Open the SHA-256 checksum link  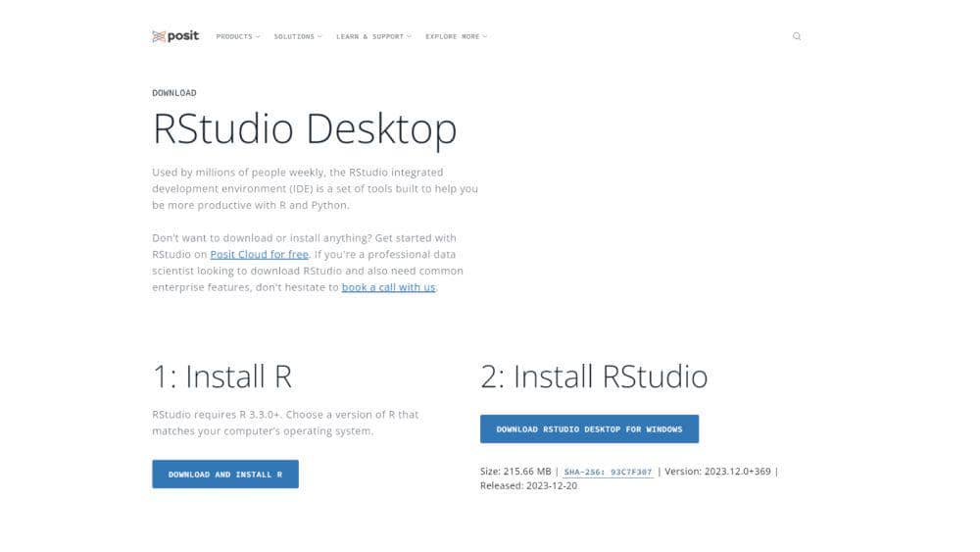click(x=608, y=472)
